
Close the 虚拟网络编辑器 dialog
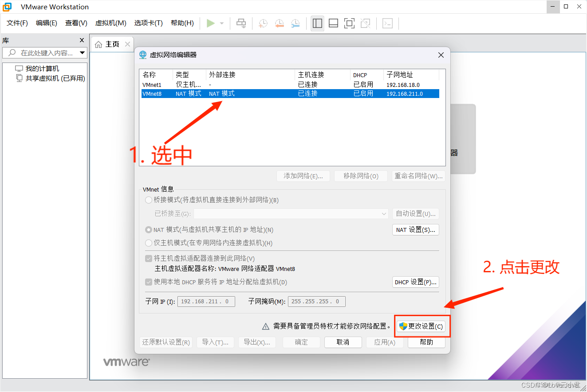441,55
